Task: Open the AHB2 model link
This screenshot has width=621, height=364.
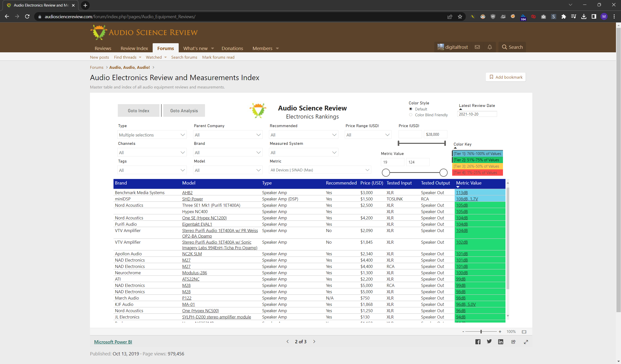Action: 187,192
